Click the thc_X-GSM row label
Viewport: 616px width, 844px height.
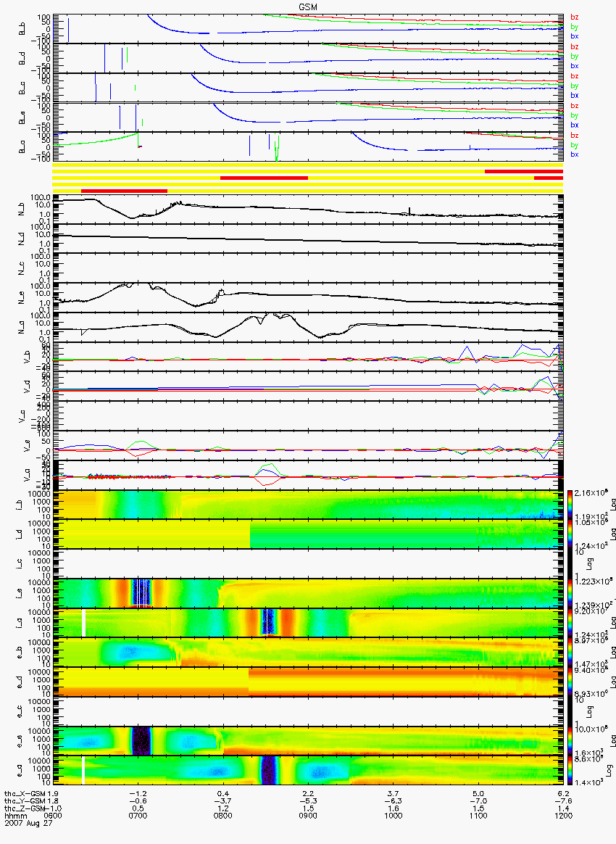point(25,793)
